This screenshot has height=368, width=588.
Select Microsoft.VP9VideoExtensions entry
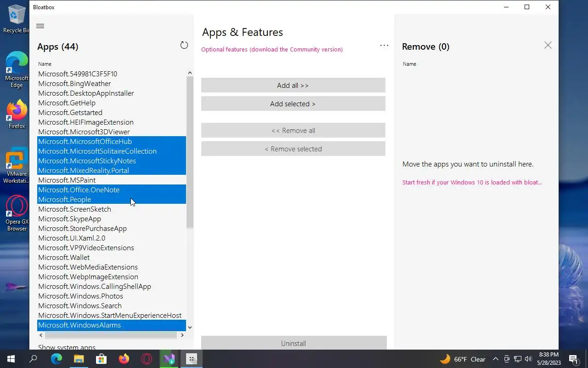112,247
